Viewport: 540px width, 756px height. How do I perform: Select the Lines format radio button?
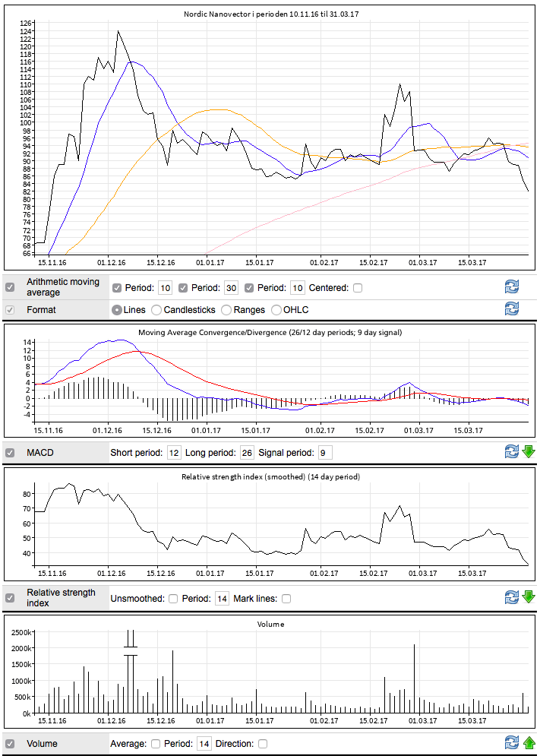(117, 310)
